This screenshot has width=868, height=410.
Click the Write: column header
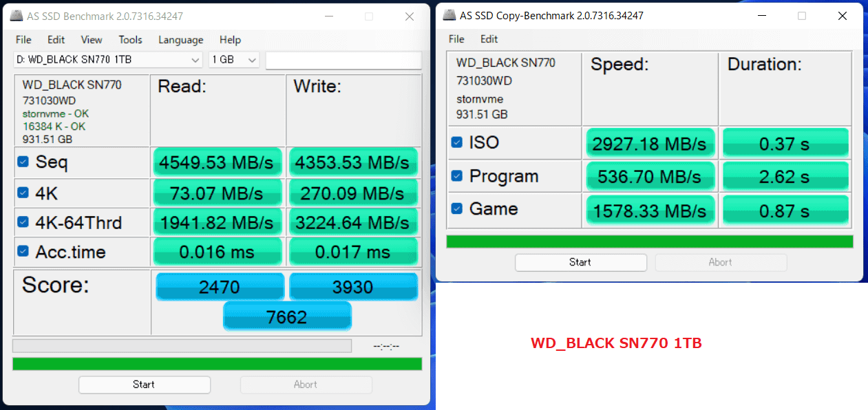[317, 86]
